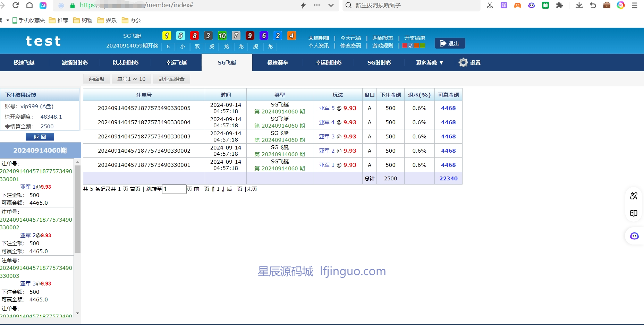
Task: Open the puzzle-piece extensions manager
Action: pos(559,5)
